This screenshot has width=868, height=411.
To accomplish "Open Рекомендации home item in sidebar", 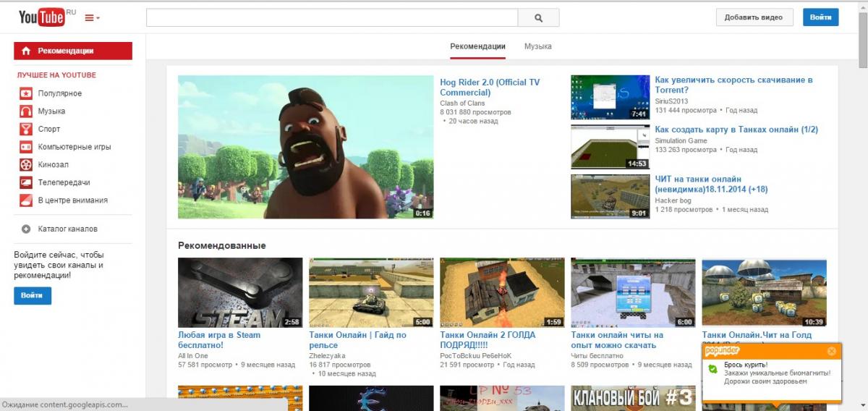I will pyautogui.click(x=73, y=51).
